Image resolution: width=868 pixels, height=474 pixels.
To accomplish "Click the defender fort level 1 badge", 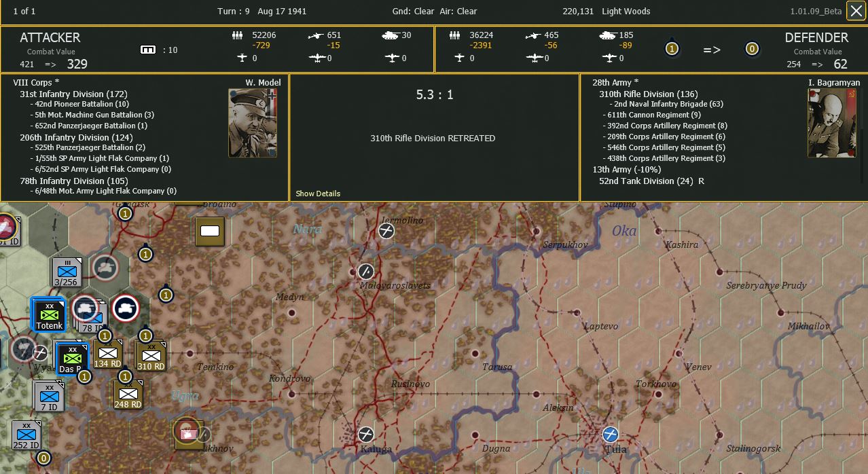I will 672,49.
